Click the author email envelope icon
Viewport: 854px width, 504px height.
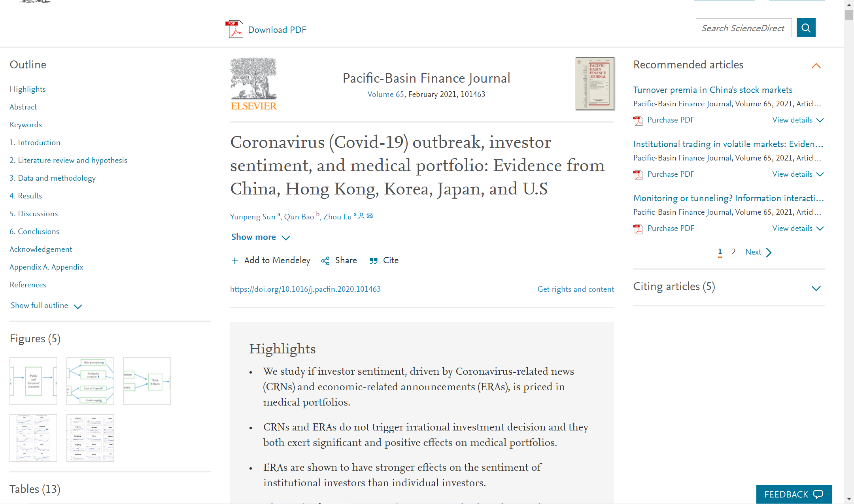(x=370, y=216)
